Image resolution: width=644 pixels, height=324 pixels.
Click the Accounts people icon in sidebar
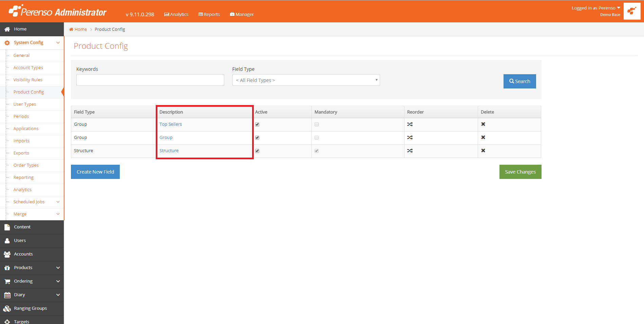click(x=7, y=254)
